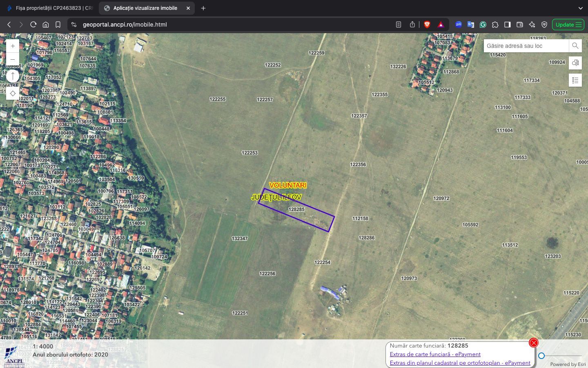The image size is (588, 368).
Task: Toggle reader mode in address bar
Action: tap(399, 25)
